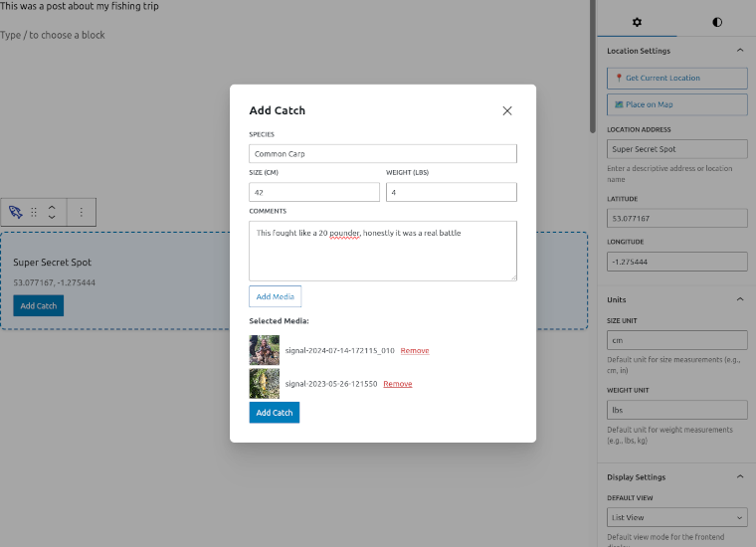Open the block options three-dot menu
Image resolution: width=756 pixels, height=547 pixels.
coord(82,212)
